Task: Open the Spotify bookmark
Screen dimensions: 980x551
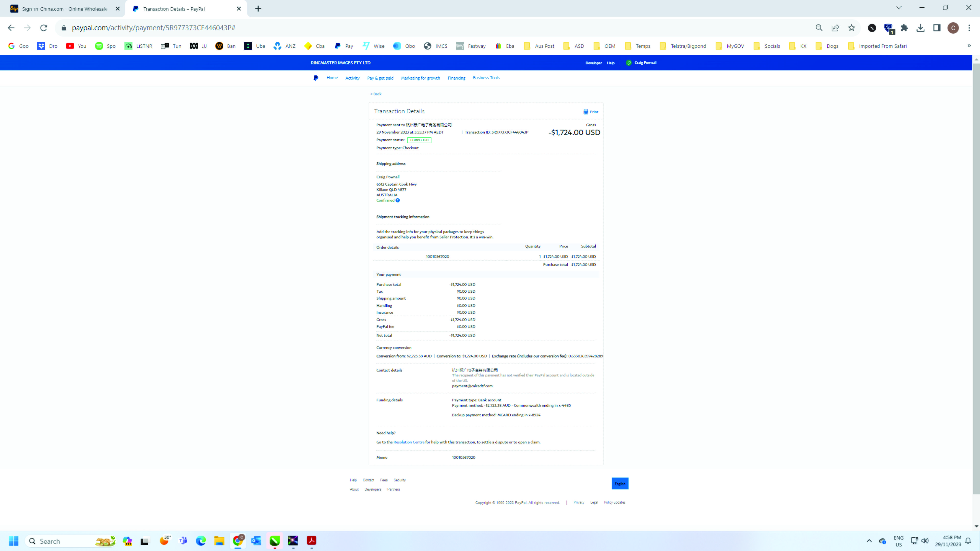Action: click(x=105, y=46)
